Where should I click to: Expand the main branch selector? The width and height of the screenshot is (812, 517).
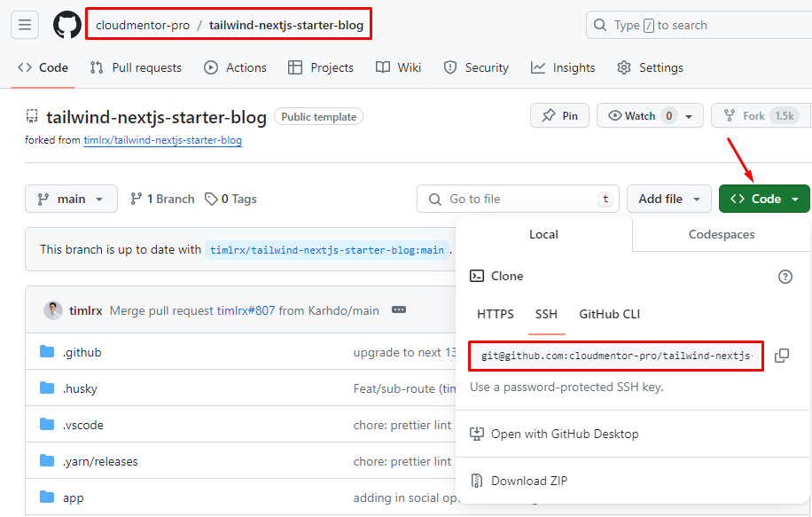pyautogui.click(x=71, y=199)
